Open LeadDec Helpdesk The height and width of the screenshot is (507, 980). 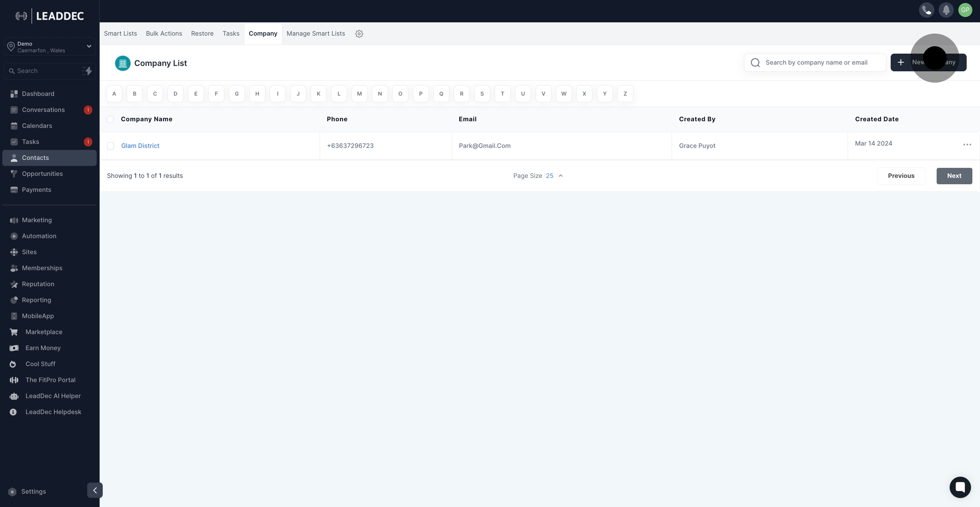[x=49, y=412]
